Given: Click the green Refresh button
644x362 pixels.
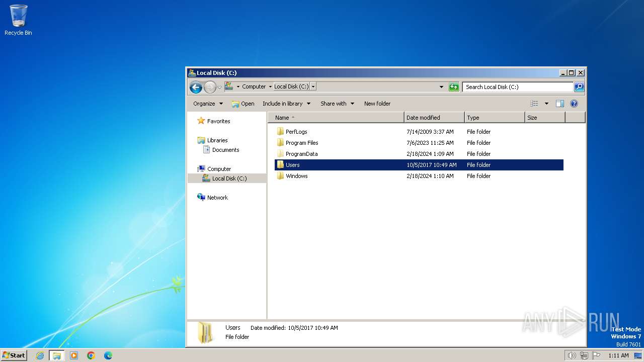Looking at the screenshot, I should [x=454, y=86].
